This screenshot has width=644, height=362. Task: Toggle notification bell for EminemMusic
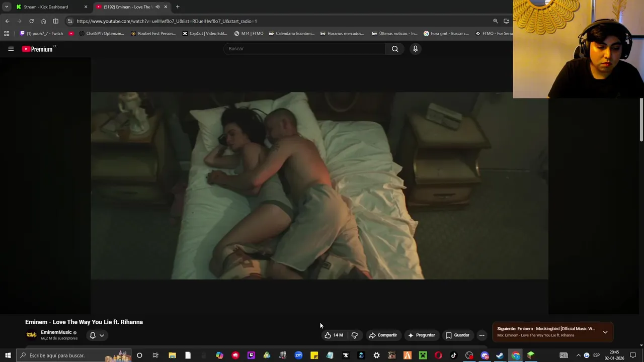coord(93,335)
